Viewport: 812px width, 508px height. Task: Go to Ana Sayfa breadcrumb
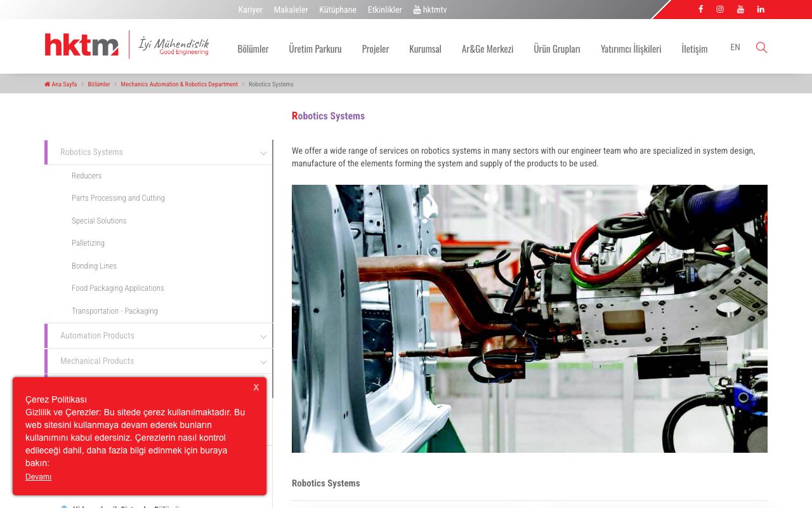coord(61,84)
